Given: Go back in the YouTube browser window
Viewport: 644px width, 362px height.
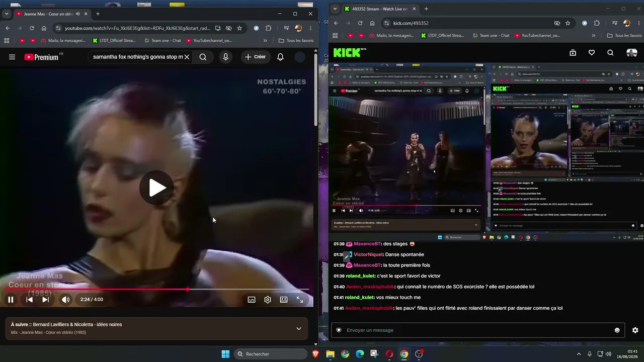Looking at the screenshot, I should coord(7,28).
